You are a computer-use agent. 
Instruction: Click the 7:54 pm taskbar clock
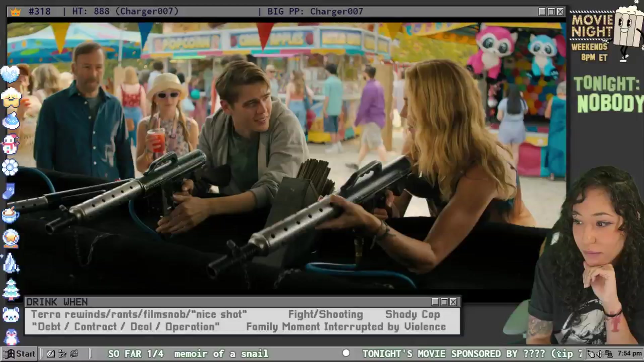(630, 354)
